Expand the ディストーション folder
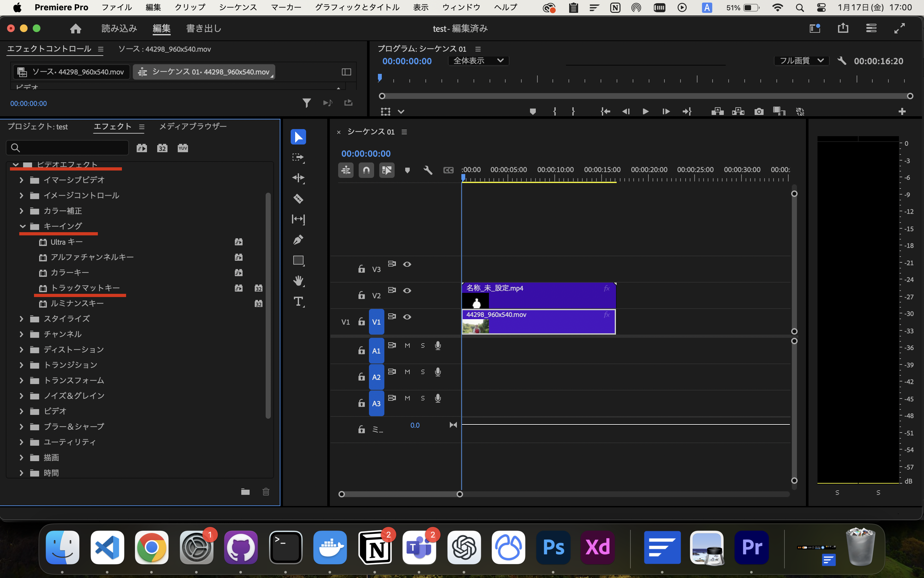This screenshot has height=578, width=924. (x=21, y=350)
